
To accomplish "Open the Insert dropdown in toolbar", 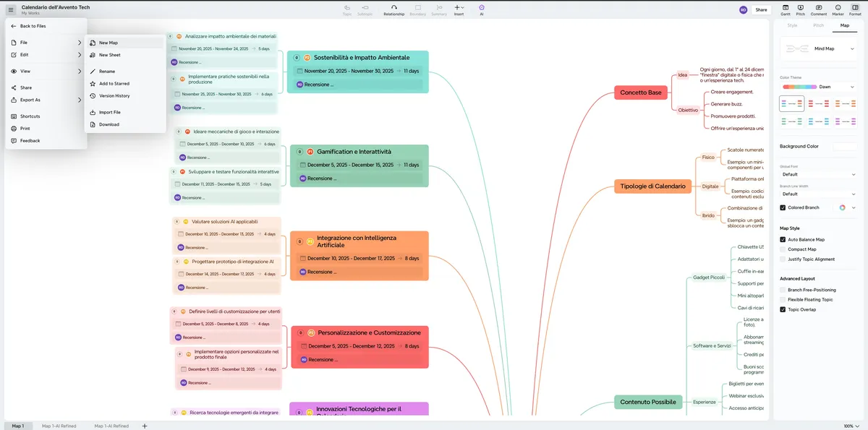I will pos(459,9).
